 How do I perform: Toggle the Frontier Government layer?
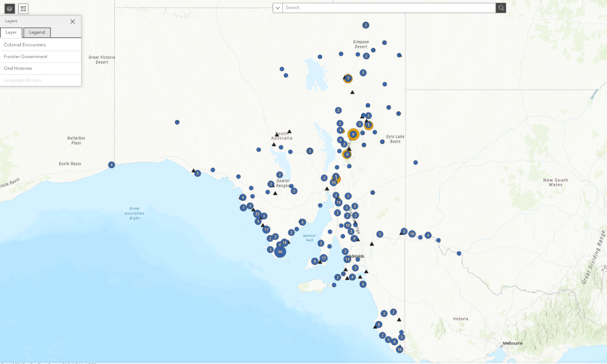click(25, 57)
